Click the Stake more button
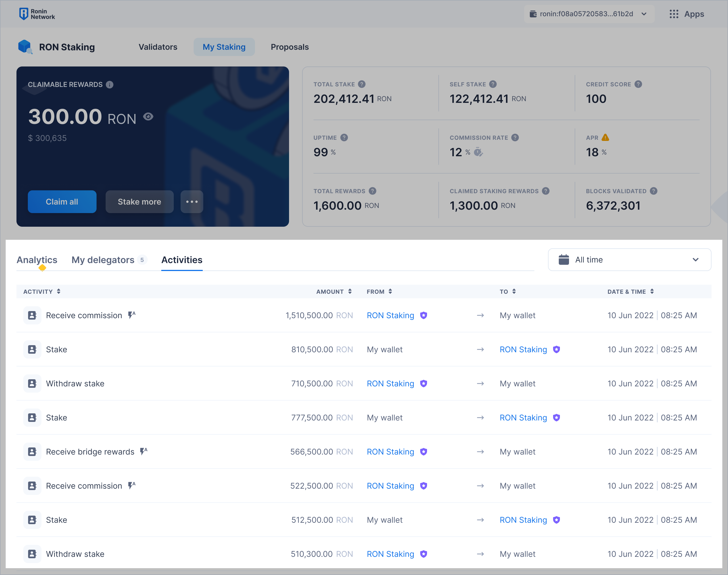The height and width of the screenshot is (575, 728). (x=139, y=202)
